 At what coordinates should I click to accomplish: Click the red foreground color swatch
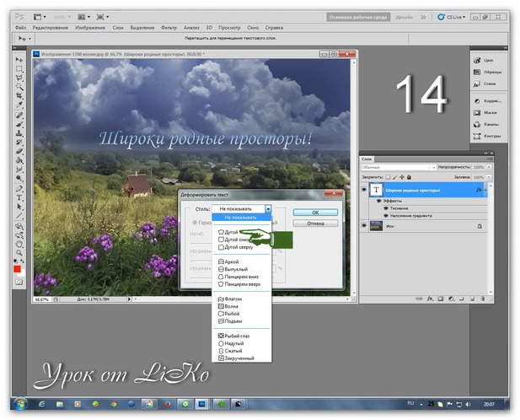point(17,269)
